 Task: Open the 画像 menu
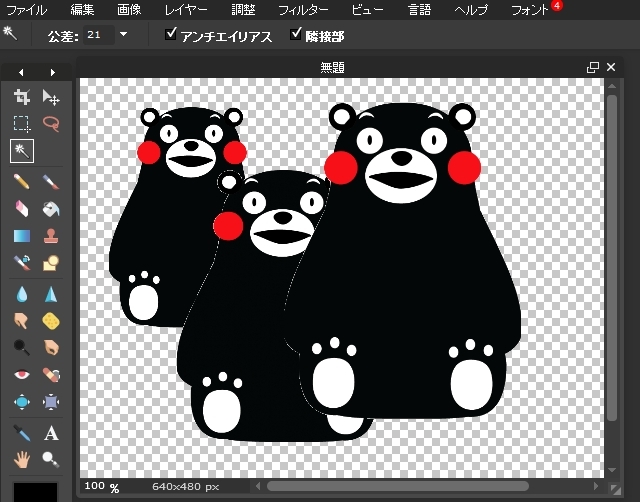click(x=129, y=9)
